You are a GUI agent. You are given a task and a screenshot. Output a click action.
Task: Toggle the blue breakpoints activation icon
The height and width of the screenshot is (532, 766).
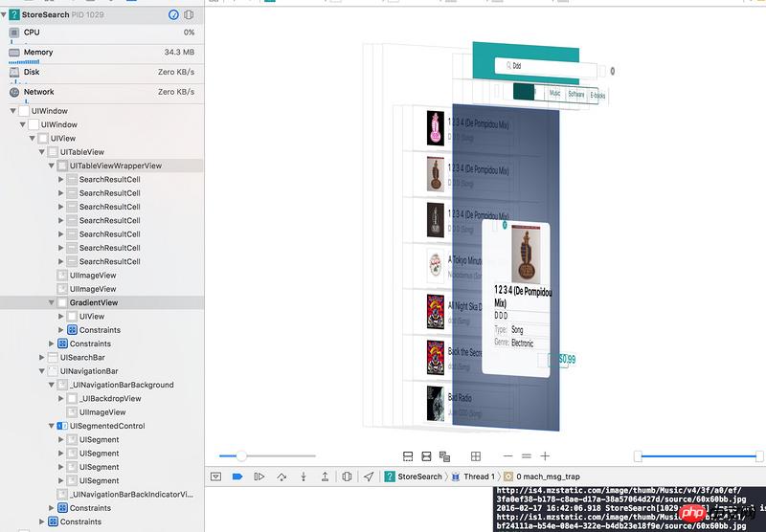[237, 477]
